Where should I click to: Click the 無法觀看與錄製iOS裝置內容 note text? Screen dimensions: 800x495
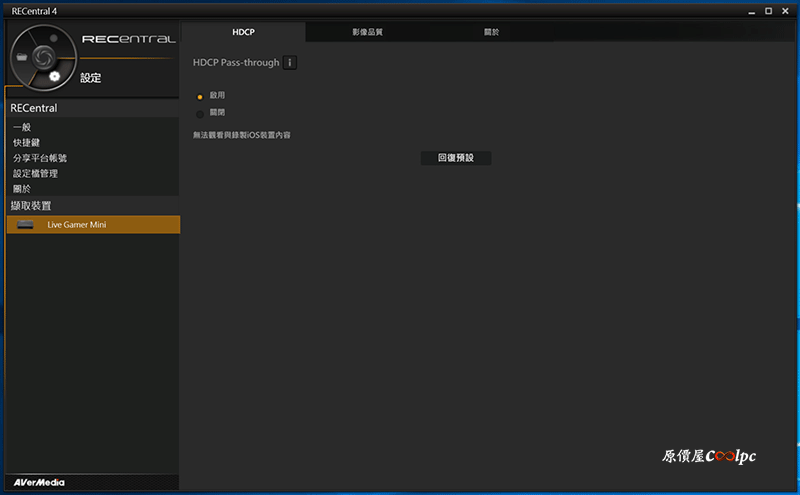[241, 135]
